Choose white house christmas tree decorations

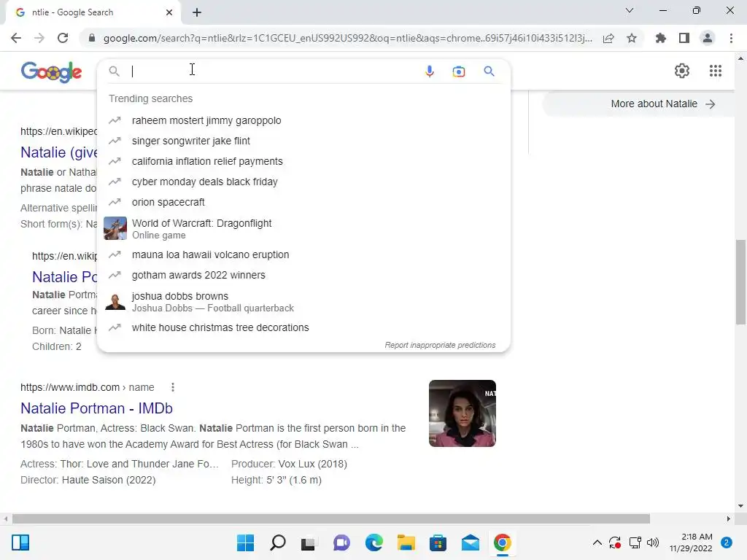click(303, 327)
